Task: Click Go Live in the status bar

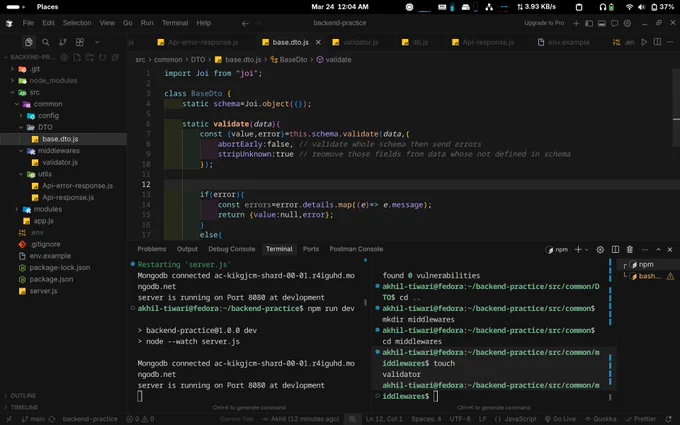Action: pos(560,419)
